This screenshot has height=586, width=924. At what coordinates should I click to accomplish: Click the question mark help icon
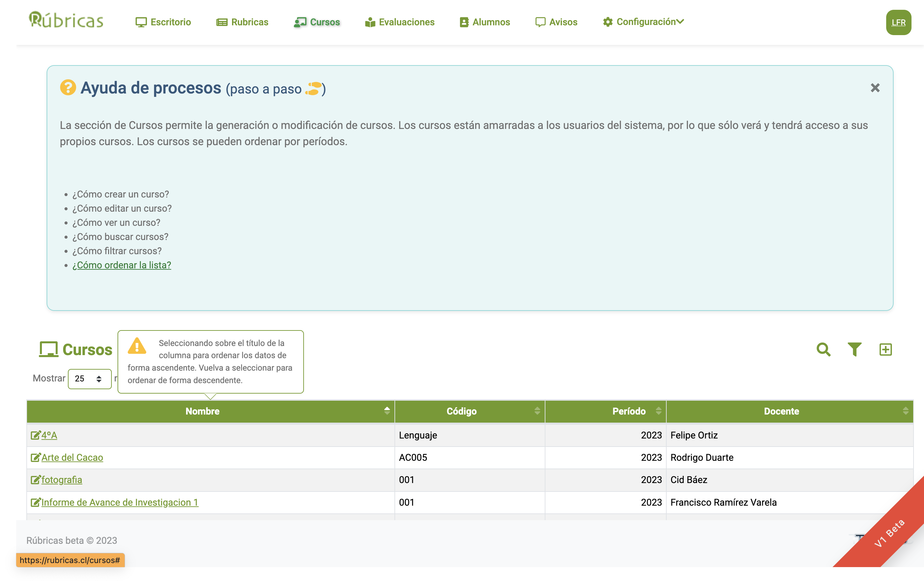coord(68,87)
